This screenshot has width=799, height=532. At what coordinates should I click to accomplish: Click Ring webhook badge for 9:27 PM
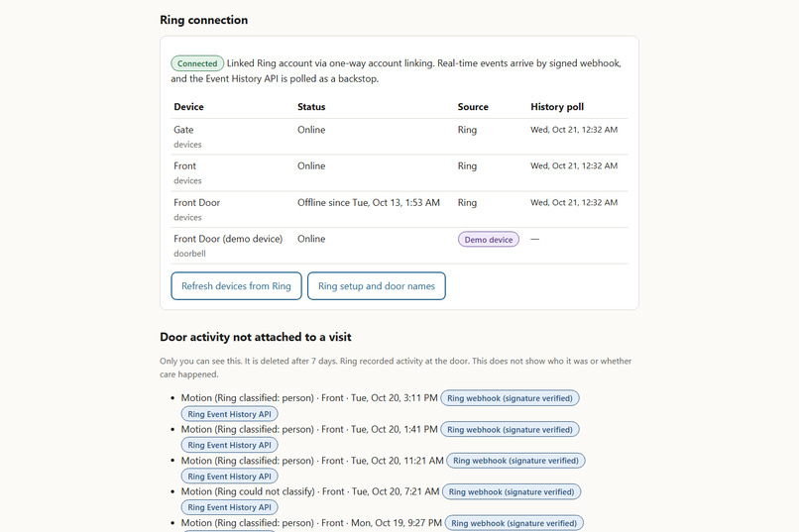(514, 523)
